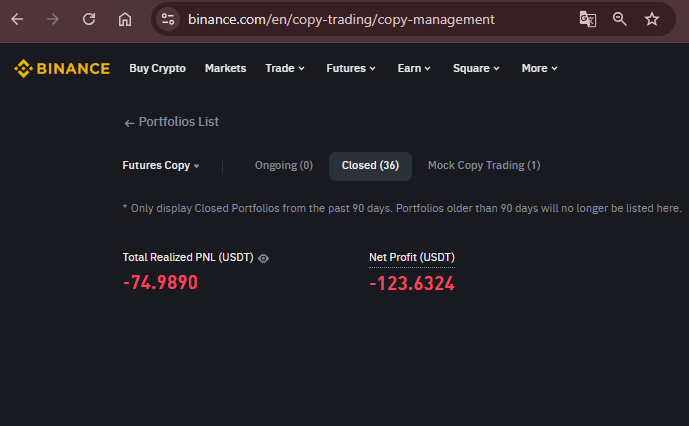Click the Binance logo

coord(62,69)
